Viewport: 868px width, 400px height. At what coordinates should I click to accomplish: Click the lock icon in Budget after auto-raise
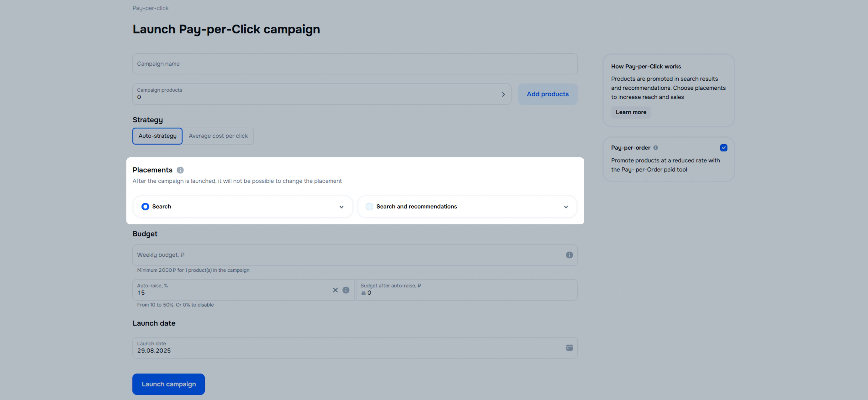click(363, 293)
